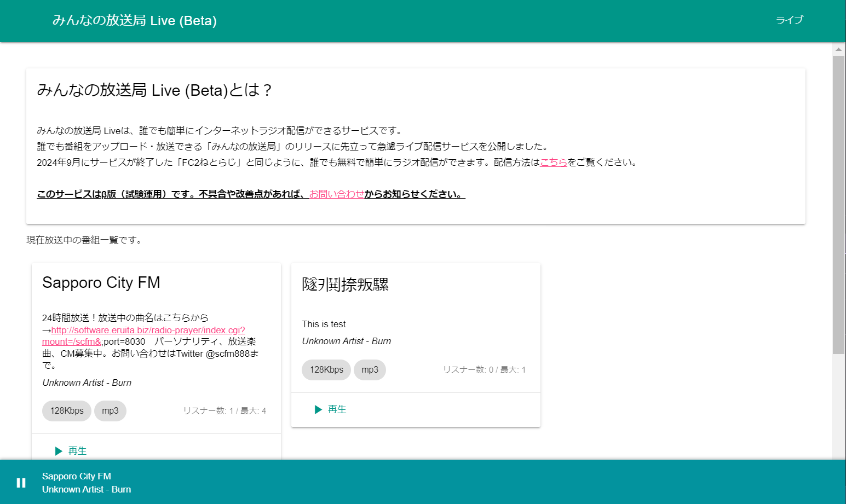Play the 'This is test' station

[x=331, y=409]
